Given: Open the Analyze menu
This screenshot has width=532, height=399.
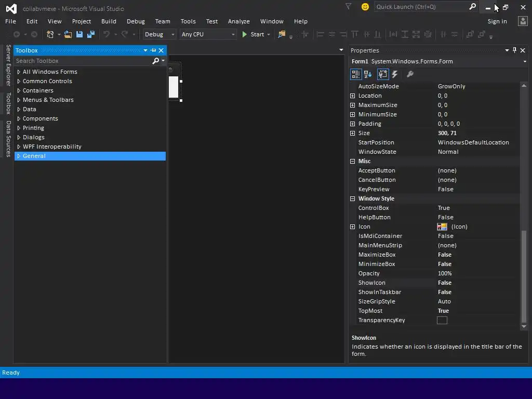Looking at the screenshot, I should coord(239,21).
